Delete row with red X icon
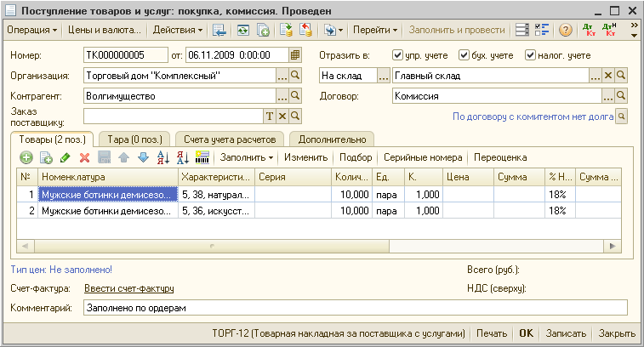This screenshot has width=644, height=347. click(84, 157)
